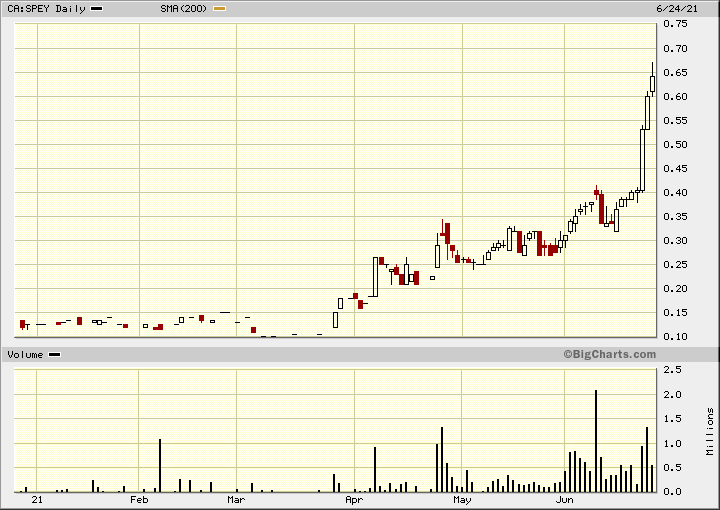
Task: Click the 21 year label on the time axis
Action: point(37,499)
